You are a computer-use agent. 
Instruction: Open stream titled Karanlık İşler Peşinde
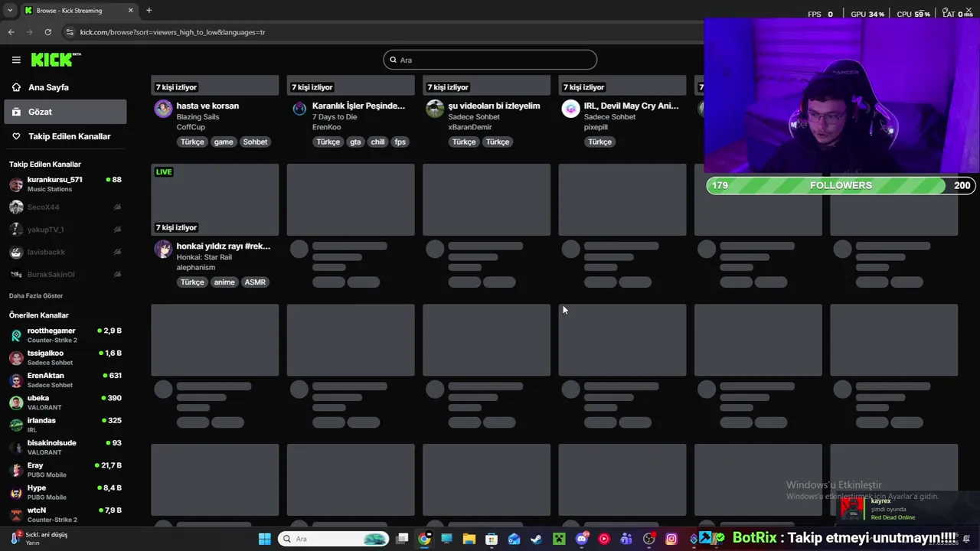358,106
